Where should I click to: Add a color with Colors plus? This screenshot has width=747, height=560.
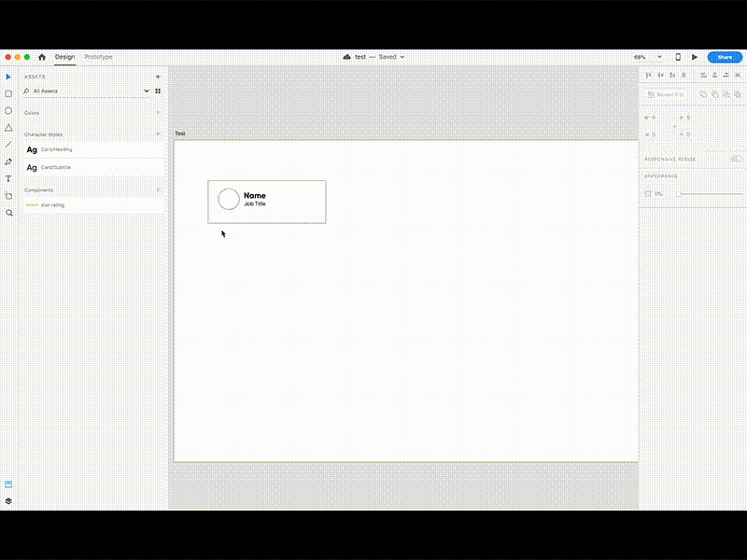click(x=158, y=112)
